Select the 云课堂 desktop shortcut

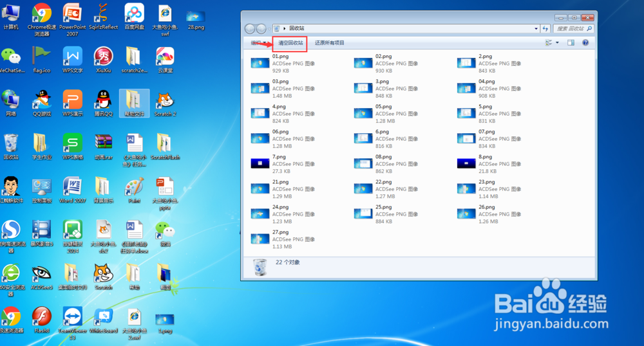165,59
